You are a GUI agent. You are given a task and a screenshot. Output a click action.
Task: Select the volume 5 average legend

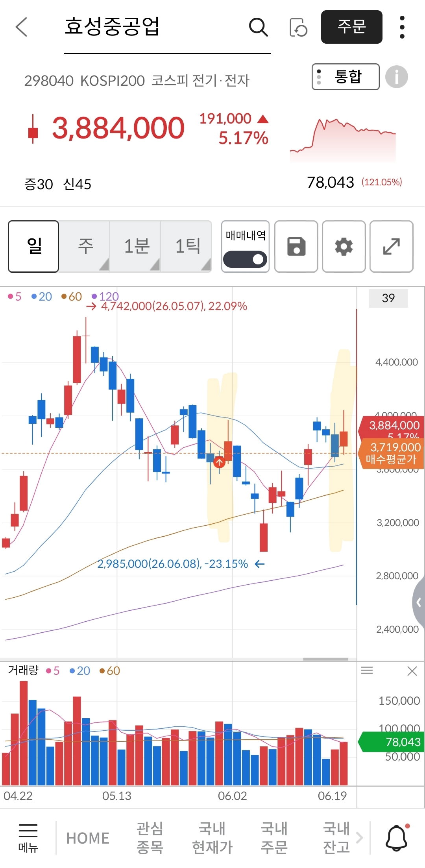[53, 670]
